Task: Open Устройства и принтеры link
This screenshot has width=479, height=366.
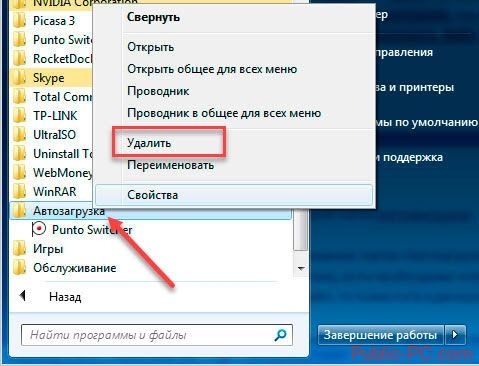Action: point(415,87)
